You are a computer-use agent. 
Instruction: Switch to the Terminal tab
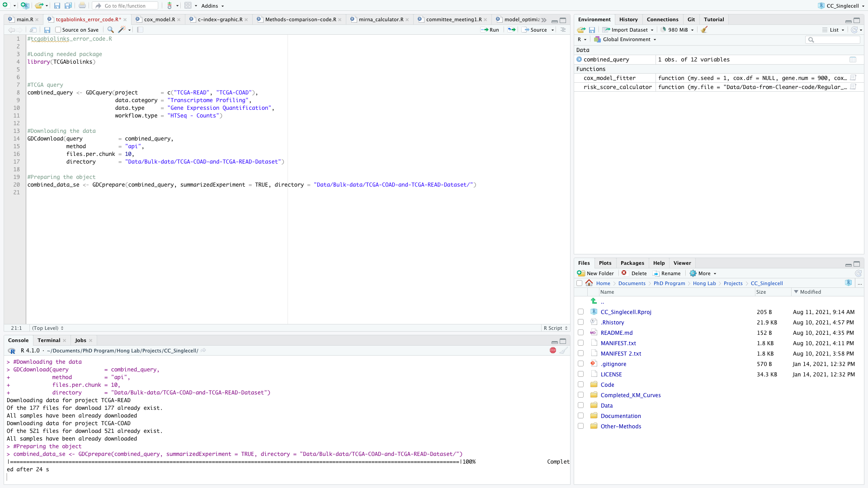(48, 340)
